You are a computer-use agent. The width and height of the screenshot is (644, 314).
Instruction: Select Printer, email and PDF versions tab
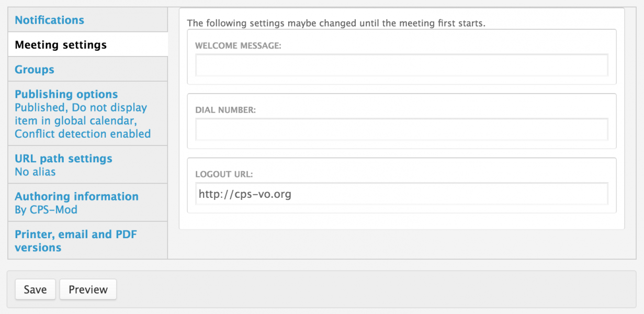[x=76, y=241]
